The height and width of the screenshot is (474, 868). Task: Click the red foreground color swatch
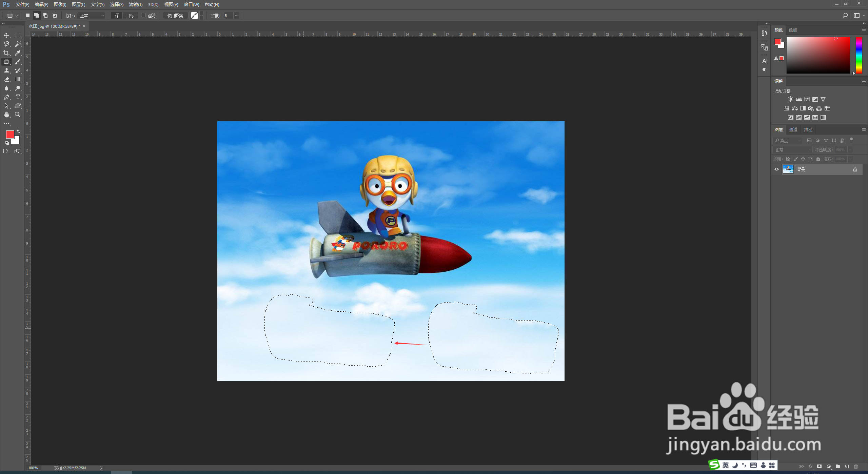(x=10, y=135)
